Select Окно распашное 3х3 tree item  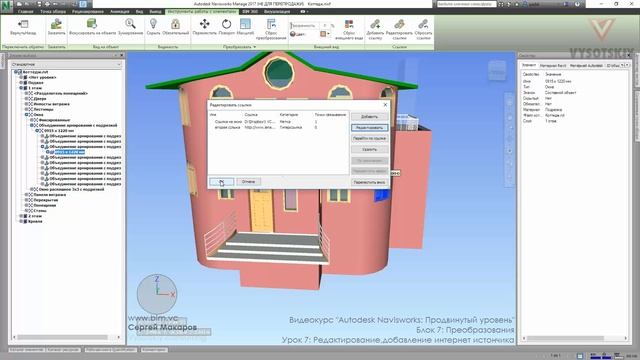click(71, 189)
